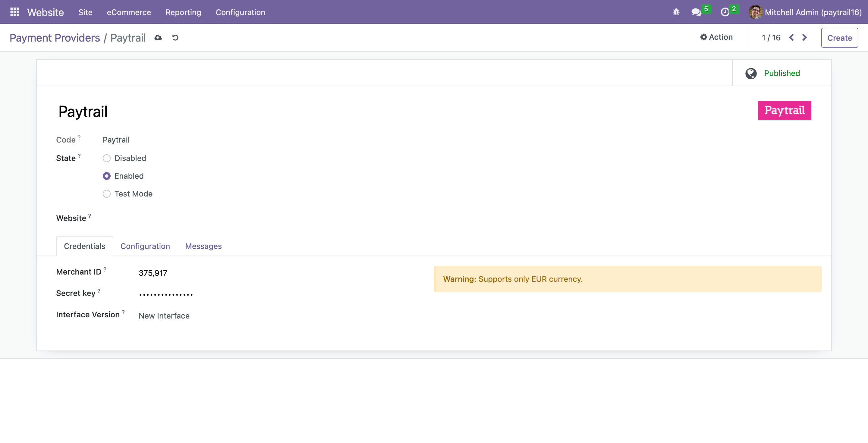
Task: Open the Reporting menu
Action: [183, 12]
